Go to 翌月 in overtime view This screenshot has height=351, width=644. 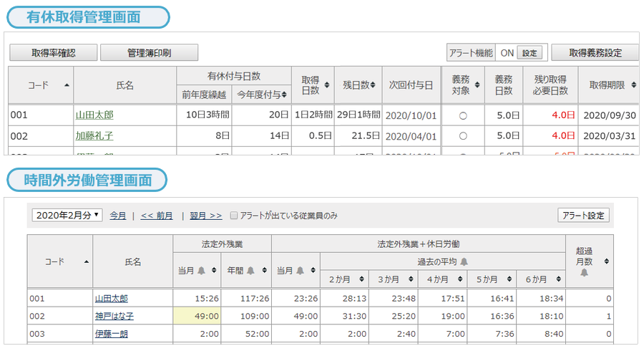[x=205, y=215]
